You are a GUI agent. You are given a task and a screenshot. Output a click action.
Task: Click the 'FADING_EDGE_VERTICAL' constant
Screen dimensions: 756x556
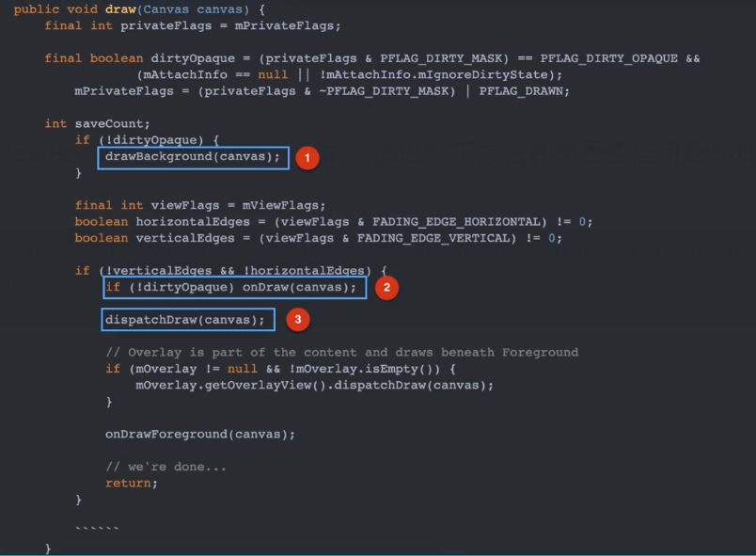pos(433,238)
